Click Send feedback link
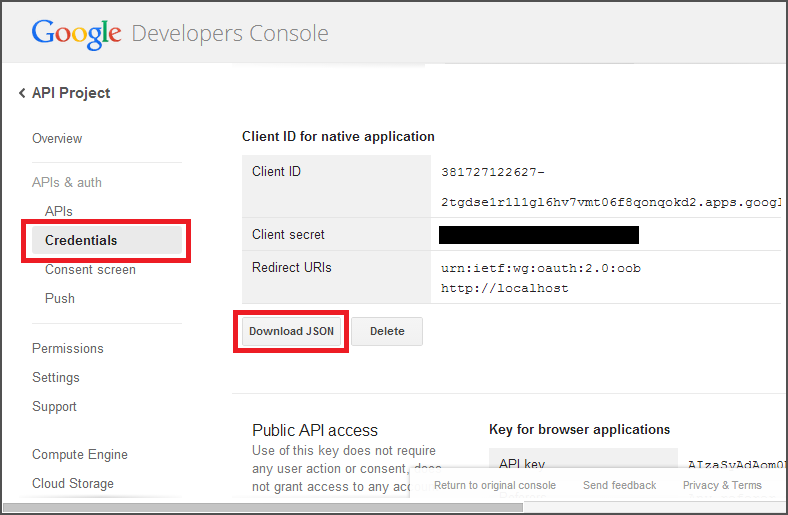Image resolution: width=788 pixels, height=515 pixels. [620, 485]
